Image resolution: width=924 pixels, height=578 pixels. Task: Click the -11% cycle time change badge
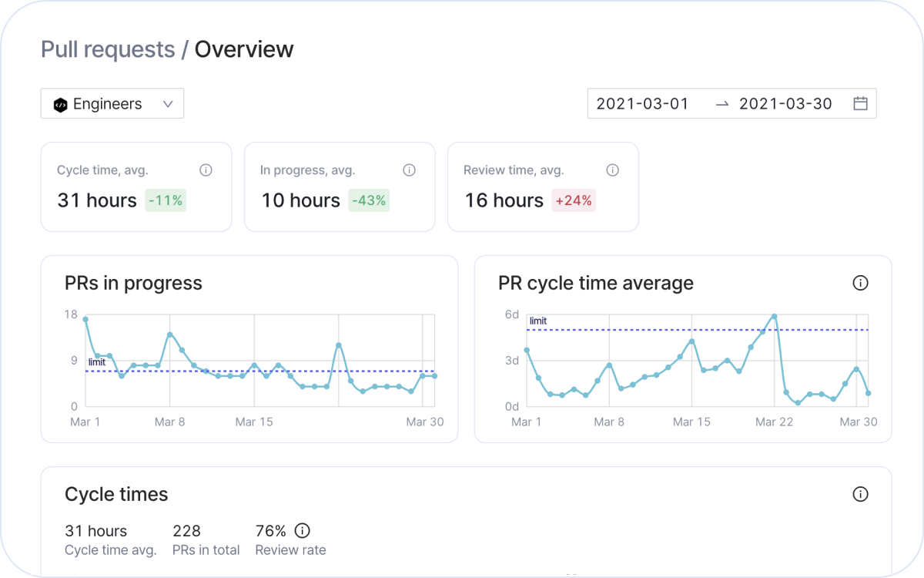coord(166,200)
